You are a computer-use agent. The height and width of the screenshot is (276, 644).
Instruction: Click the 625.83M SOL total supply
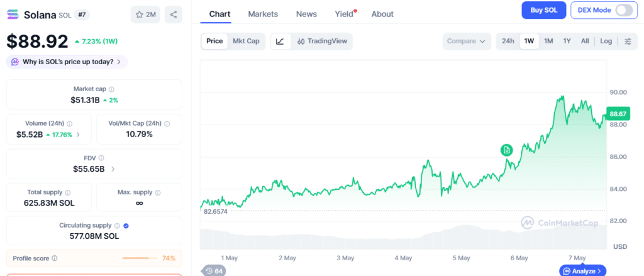pos(49,203)
